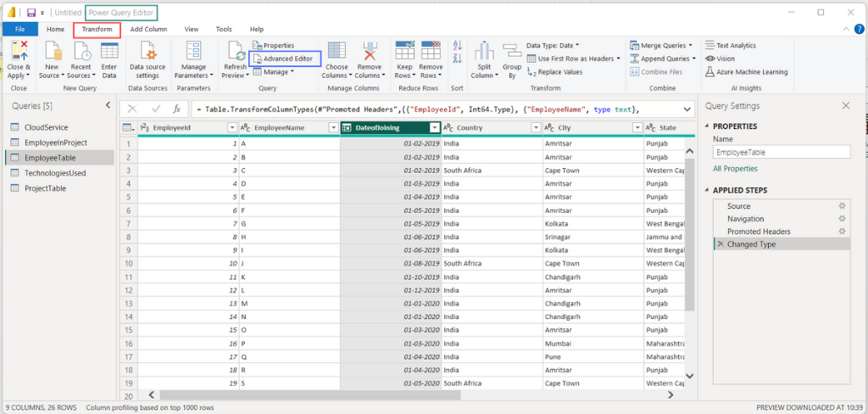Open the Vision AI insight
The image size is (868, 414).
[721, 59]
